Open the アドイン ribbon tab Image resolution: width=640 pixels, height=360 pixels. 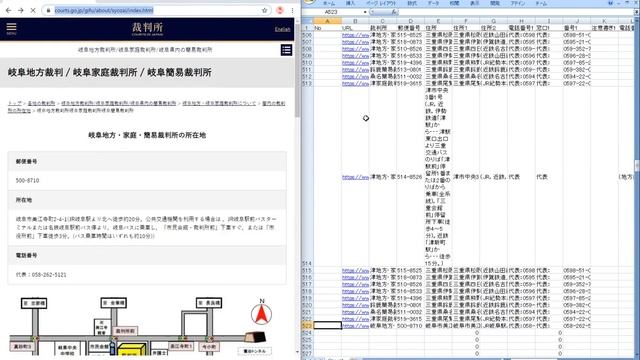point(518,3)
